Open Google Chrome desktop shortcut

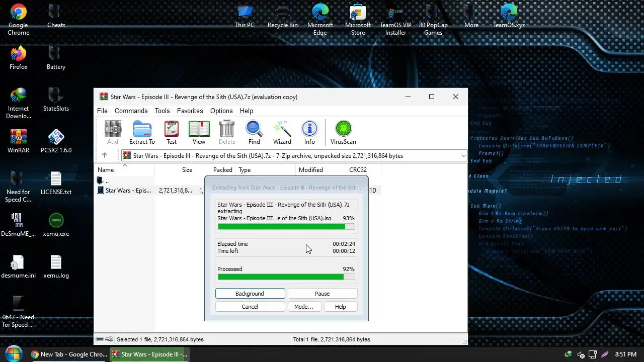coord(18,20)
